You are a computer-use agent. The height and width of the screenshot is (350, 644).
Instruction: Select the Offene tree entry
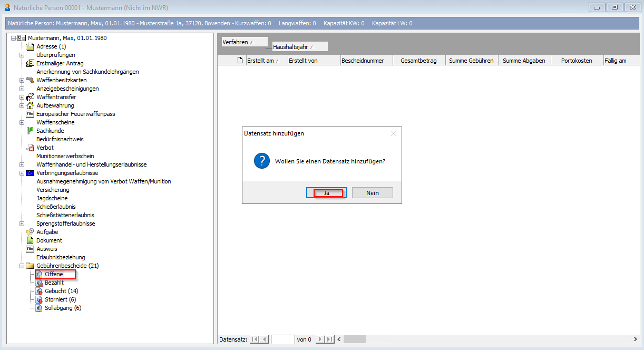(54, 274)
